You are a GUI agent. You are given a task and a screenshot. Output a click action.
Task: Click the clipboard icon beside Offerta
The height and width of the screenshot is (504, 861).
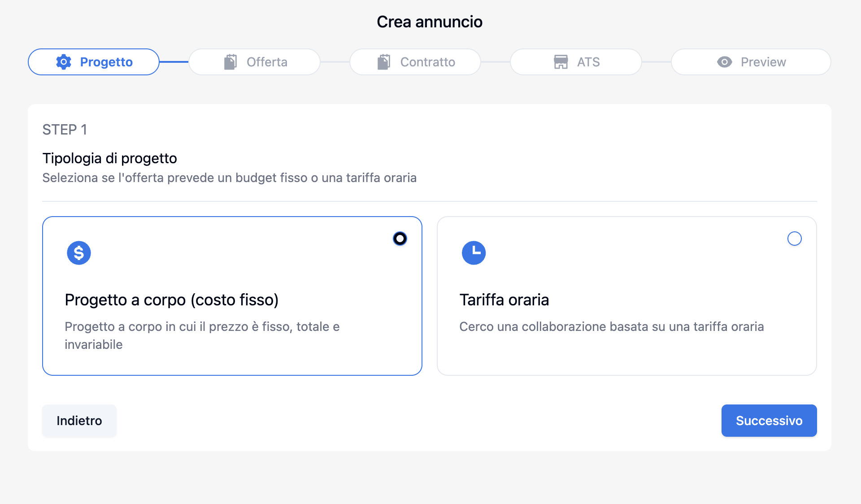point(230,62)
